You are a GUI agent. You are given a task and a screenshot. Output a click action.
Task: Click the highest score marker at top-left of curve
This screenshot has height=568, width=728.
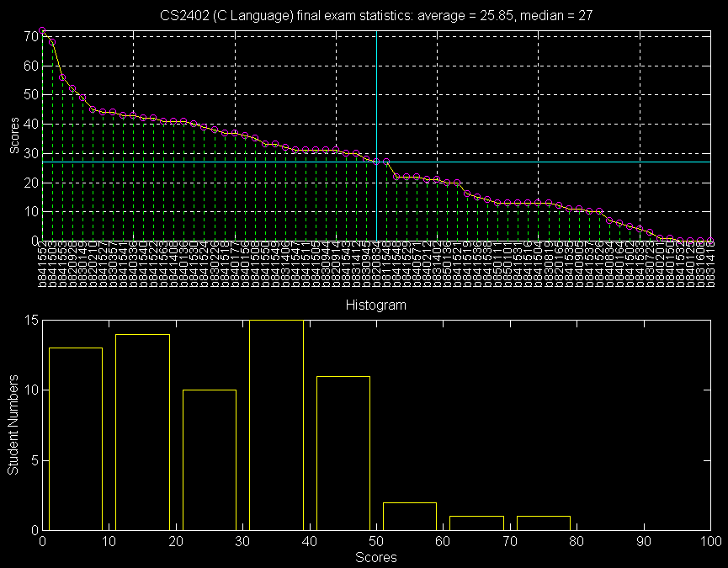(x=42, y=30)
